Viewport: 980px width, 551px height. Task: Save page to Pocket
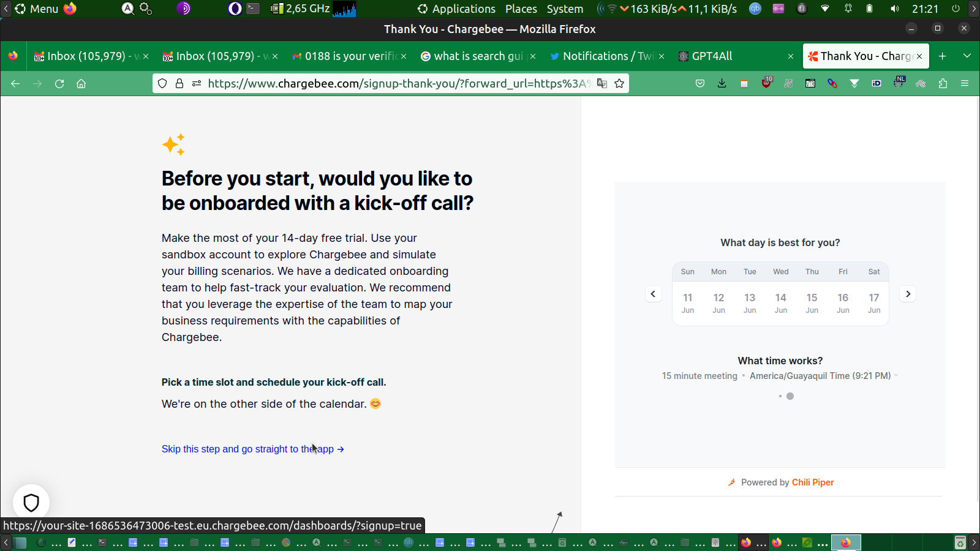coord(700,84)
